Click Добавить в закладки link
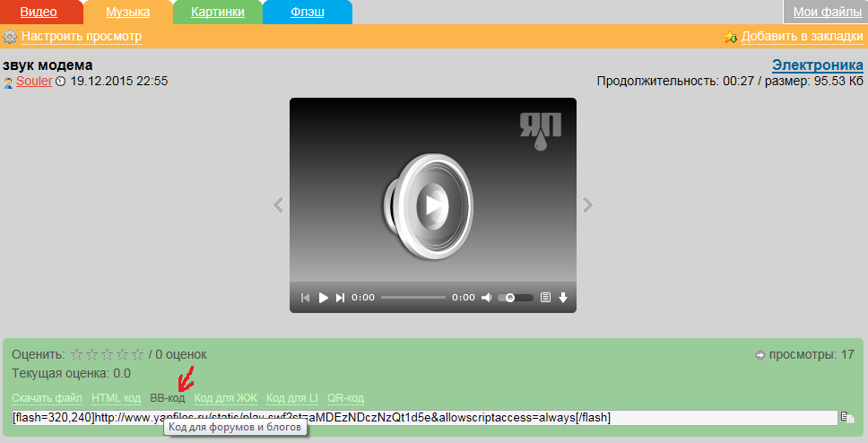This screenshot has width=868, height=443. coord(803,37)
